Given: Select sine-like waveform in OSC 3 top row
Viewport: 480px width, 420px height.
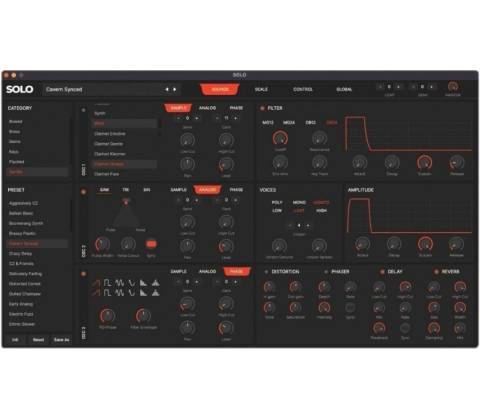Looking at the screenshot, I should tap(132, 283).
